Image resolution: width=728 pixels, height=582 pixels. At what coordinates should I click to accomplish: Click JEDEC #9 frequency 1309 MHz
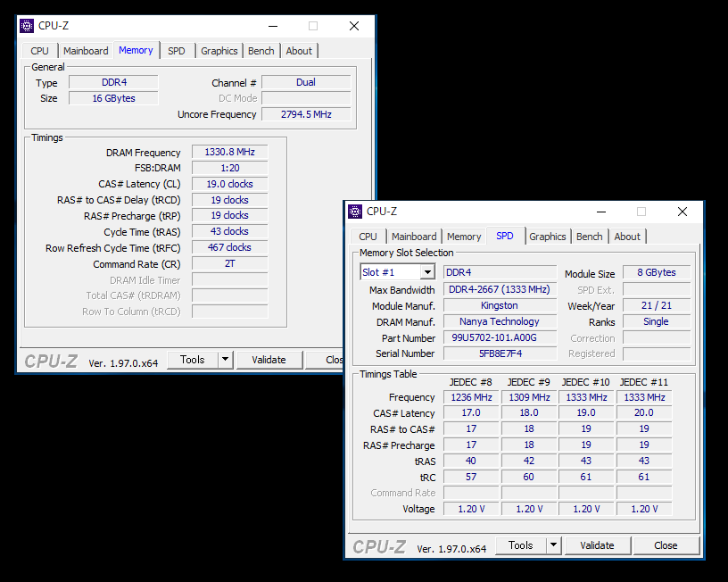click(529, 397)
